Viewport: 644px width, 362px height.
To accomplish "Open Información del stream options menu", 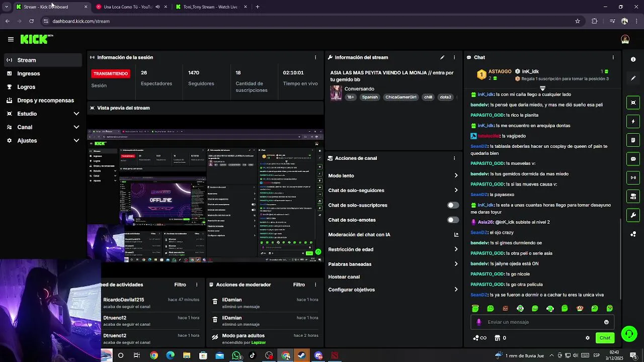I will coord(454,57).
